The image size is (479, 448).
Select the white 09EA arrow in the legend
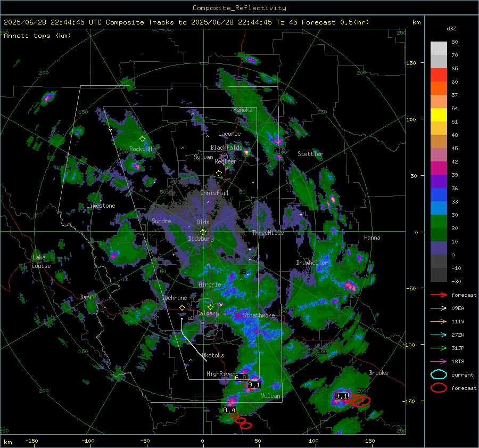[439, 308]
